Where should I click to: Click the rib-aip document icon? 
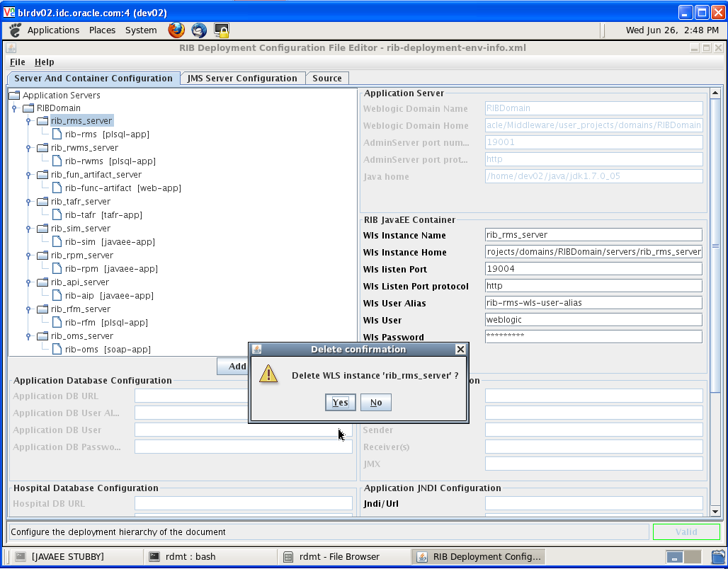pos(57,296)
